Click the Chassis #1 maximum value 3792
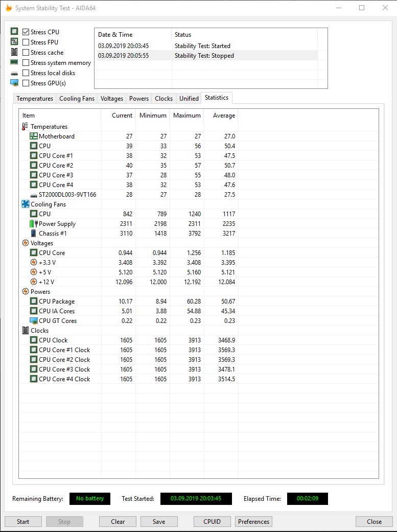This screenshot has width=397, height=532. [x=195, y=233]
